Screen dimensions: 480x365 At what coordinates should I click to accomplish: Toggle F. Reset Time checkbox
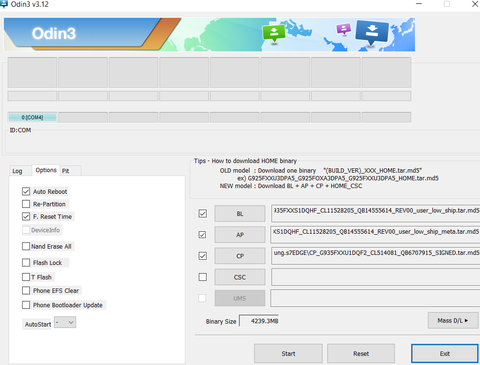(26, 216)
